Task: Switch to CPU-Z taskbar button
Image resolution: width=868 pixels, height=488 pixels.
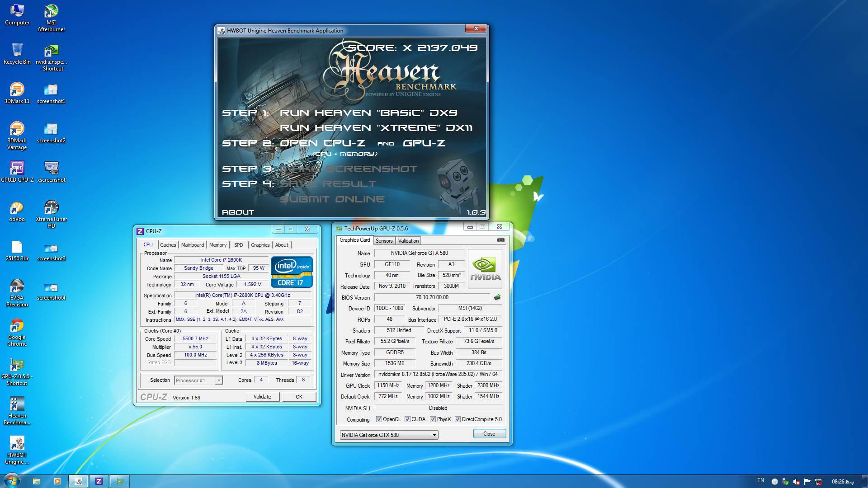Action: [x=99, y=481]
